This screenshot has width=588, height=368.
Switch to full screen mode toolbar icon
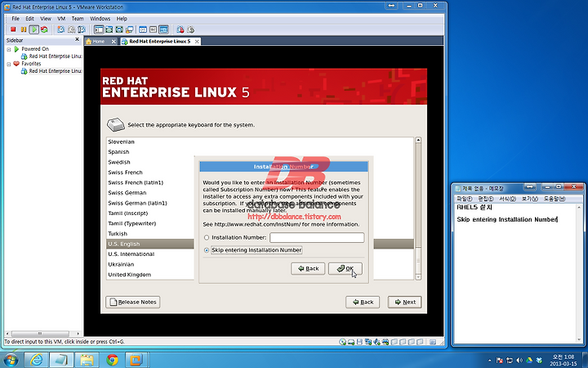click(x=119, y=29)
